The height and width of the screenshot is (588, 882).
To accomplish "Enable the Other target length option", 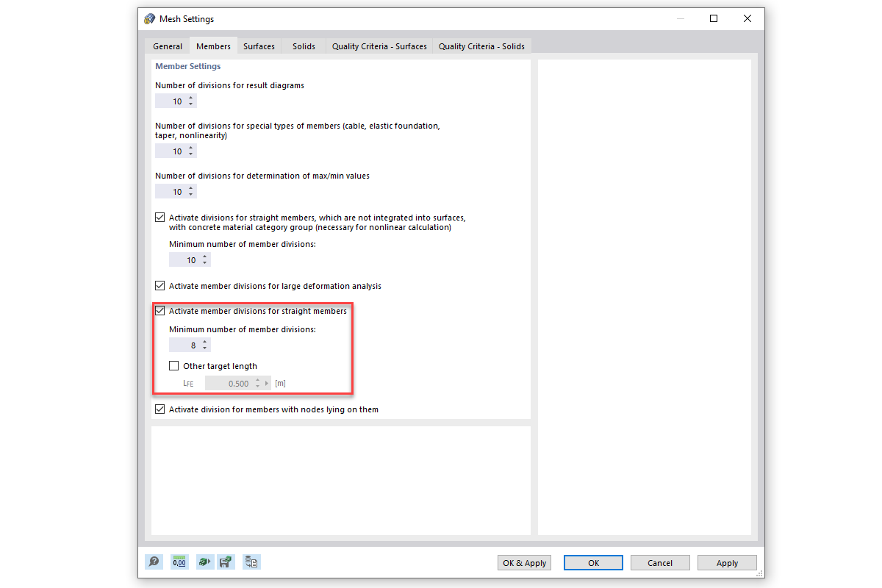I will point(173,365).
